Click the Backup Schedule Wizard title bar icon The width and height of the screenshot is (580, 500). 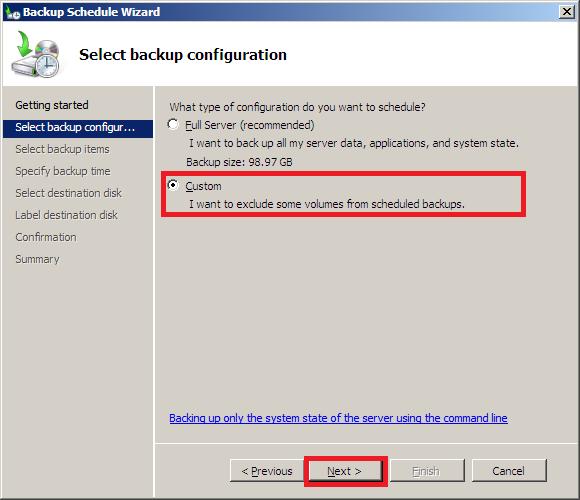pyautogui.click(x=12, y=12)
